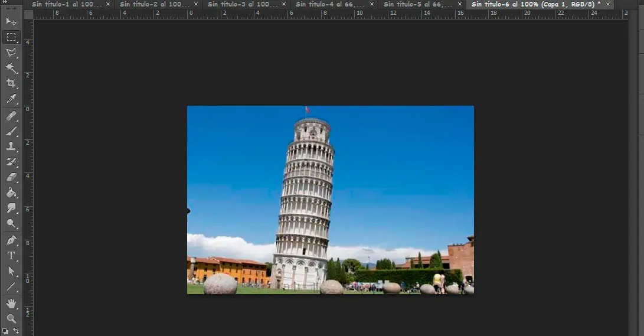Select the Eyedropper tool
This screenshot has width=644, height=336.
(x=11, y=99)
